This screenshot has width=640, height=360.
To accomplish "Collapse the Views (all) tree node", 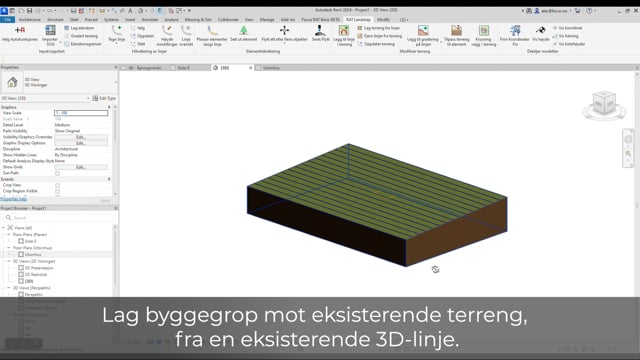I will coord(4,228).
